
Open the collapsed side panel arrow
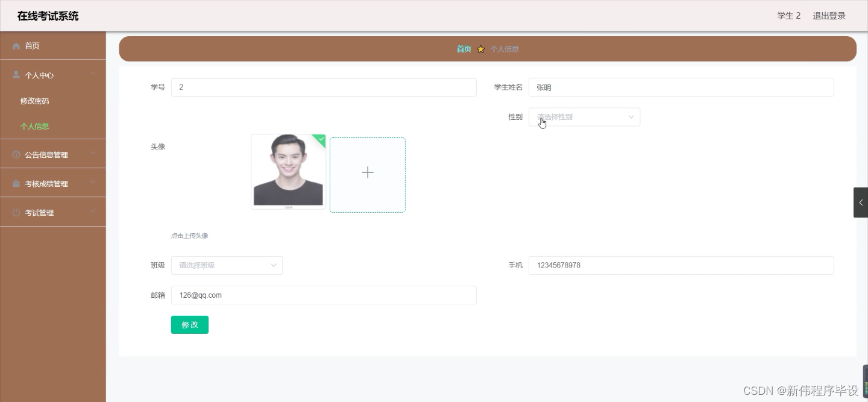(x=861, y=203)
